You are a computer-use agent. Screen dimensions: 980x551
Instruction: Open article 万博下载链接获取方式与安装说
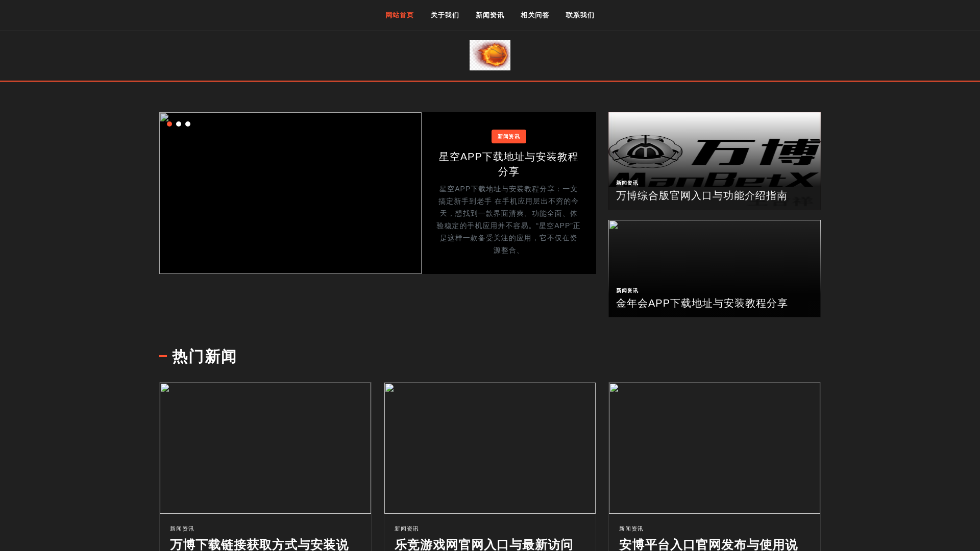point(259,544)
